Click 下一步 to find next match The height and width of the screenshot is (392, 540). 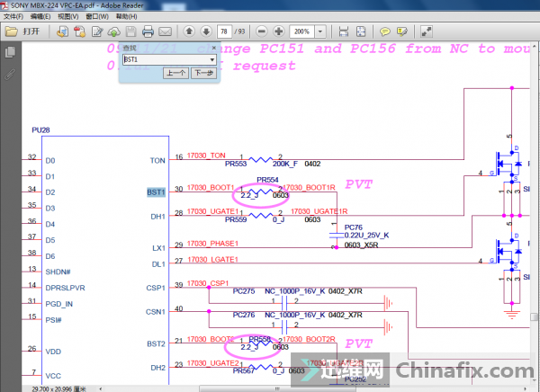[203, 73]
